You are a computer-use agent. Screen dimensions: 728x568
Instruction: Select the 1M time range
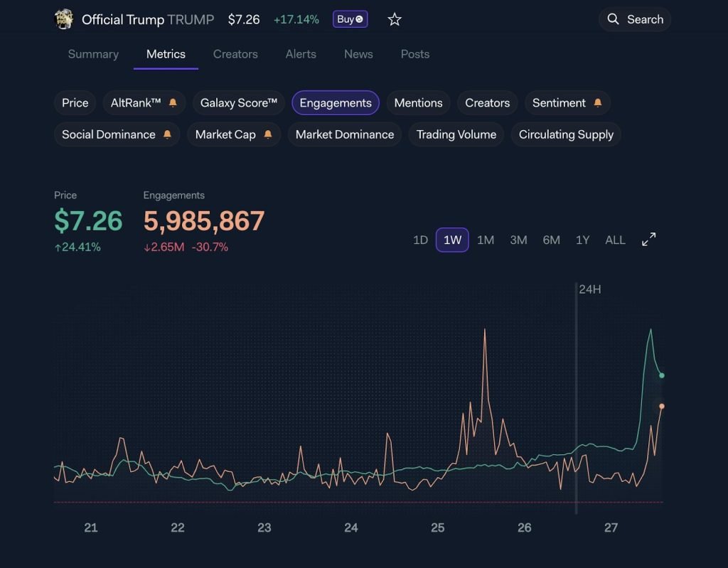[486, 240]
